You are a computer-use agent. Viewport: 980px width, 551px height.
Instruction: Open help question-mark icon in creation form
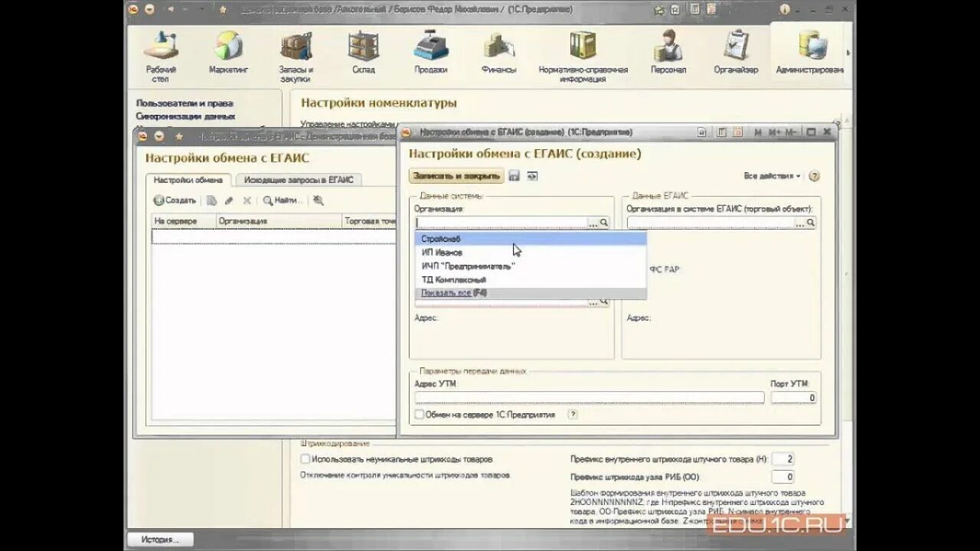point(814,176)
